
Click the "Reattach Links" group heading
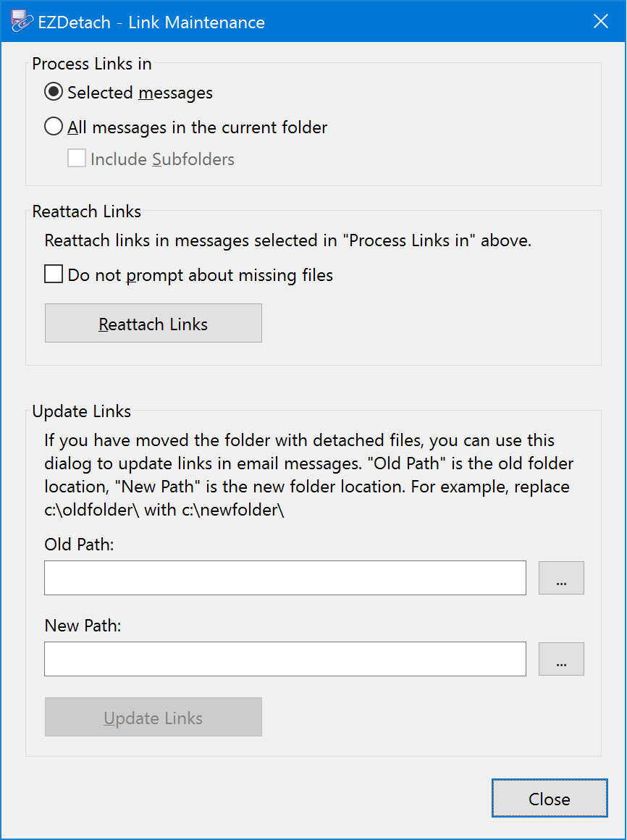tap(87, 211)
